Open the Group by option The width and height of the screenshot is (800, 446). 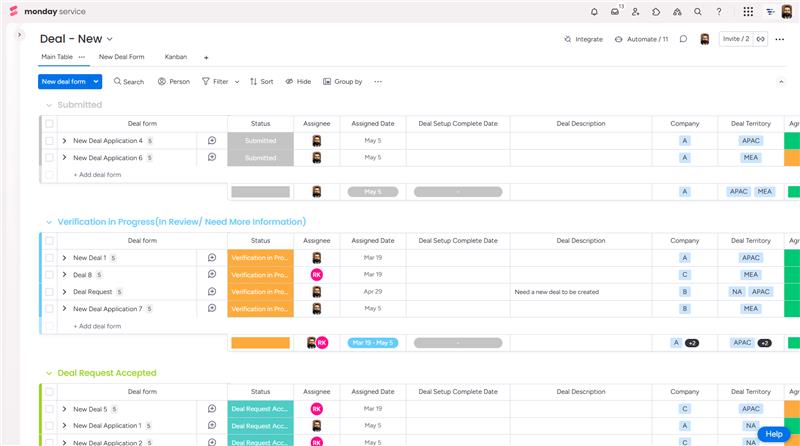pos(342,82)
